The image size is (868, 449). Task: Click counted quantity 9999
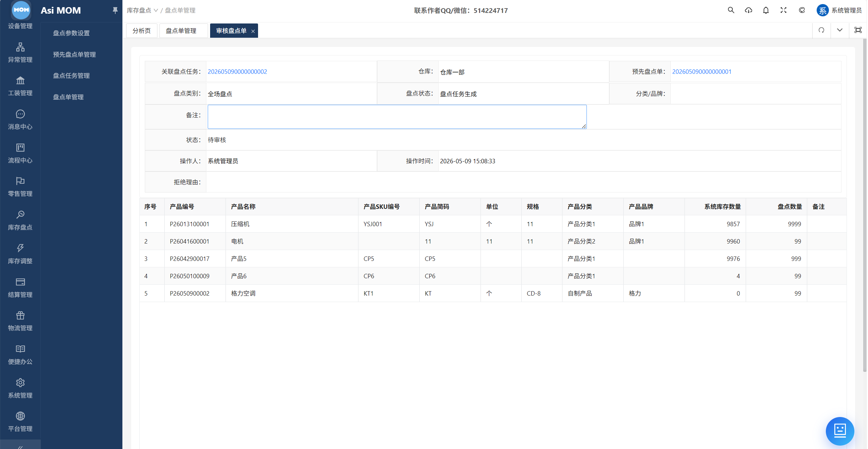coord(795,224)
